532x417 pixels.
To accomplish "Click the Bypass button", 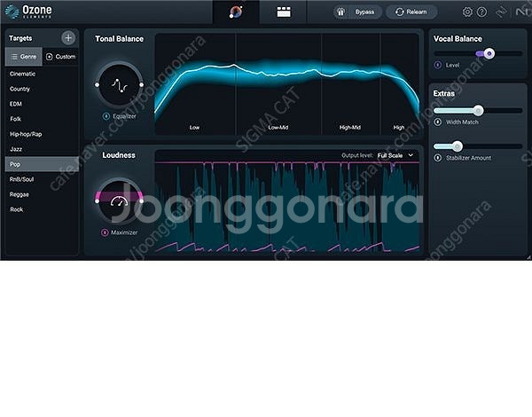I will 357,12.
